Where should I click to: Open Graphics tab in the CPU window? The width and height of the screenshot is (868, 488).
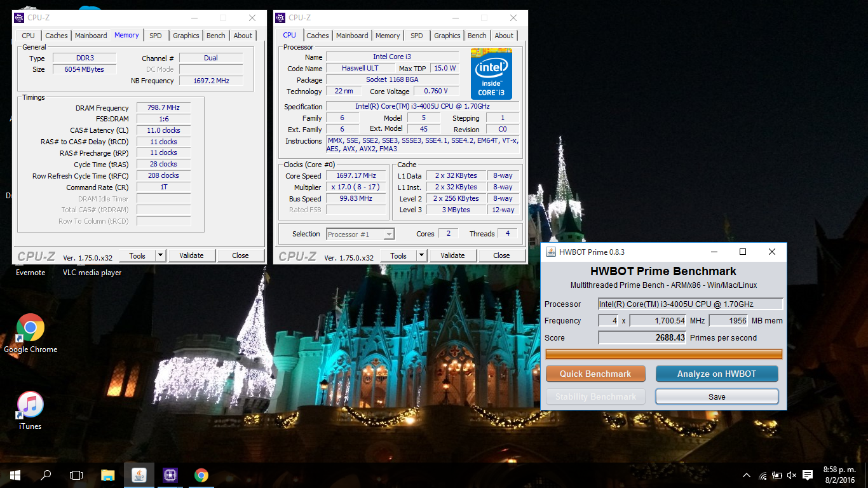pos(447,36)
